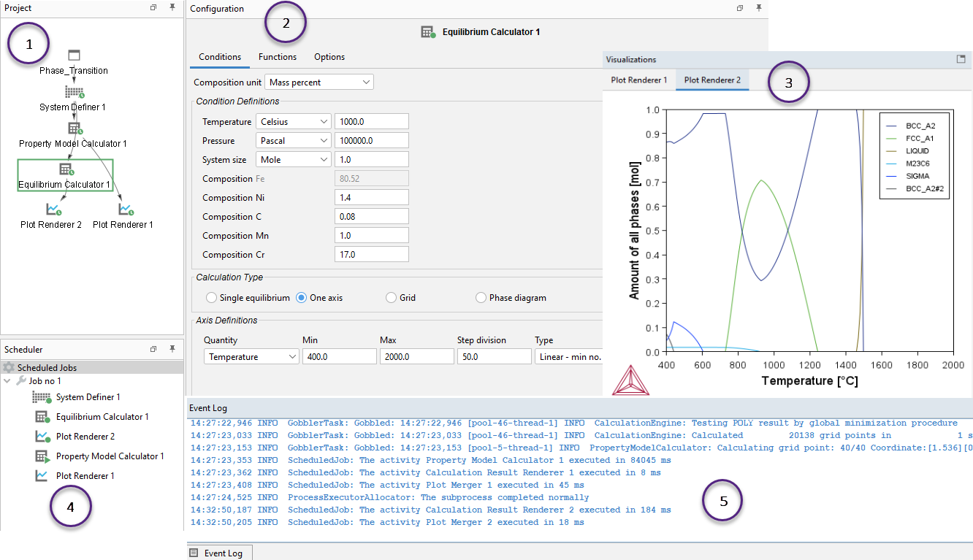Click the Job no 1 wrench icon
Image resolution: width=973 pixels, height=560 pixels.
21,380
